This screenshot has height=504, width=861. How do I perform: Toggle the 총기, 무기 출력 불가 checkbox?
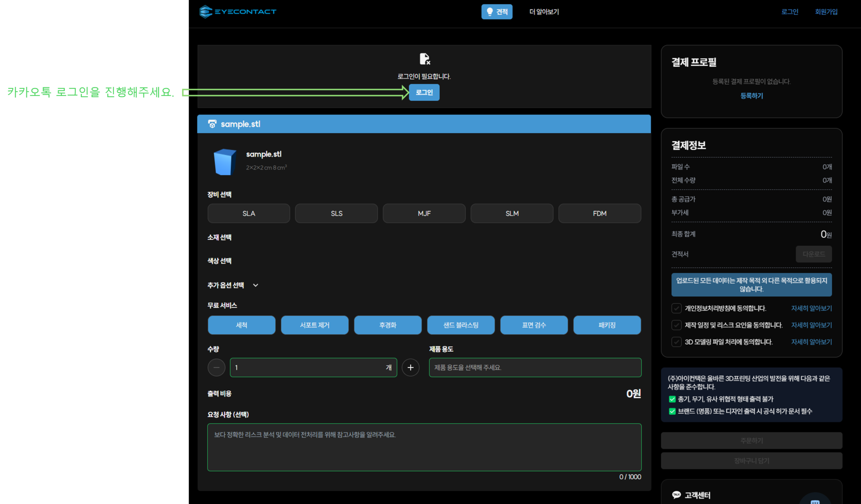coord(672,399)
